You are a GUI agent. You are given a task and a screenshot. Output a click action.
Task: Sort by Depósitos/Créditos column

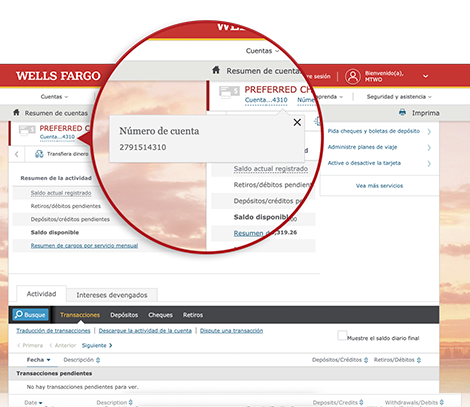coord(340,360)
